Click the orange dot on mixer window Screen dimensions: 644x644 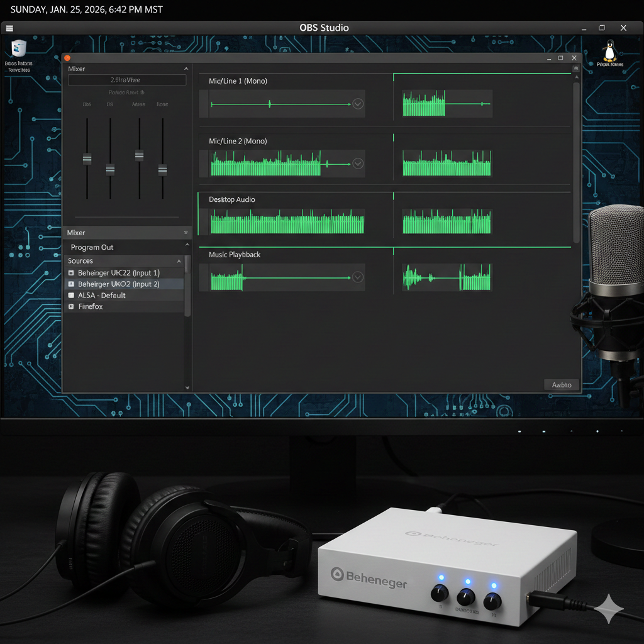tap(67, 58)
